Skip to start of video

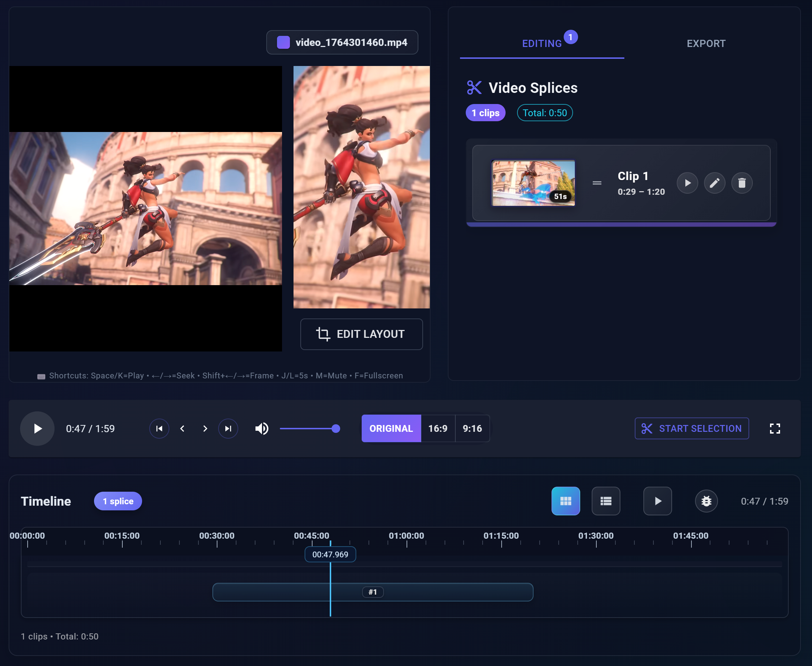159,429
